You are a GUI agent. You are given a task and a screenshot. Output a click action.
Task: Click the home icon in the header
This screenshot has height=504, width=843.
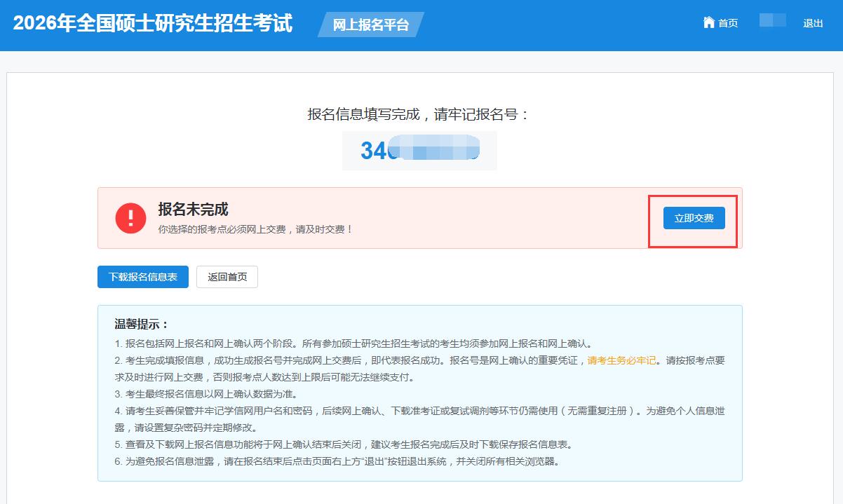tap(708, 22)
